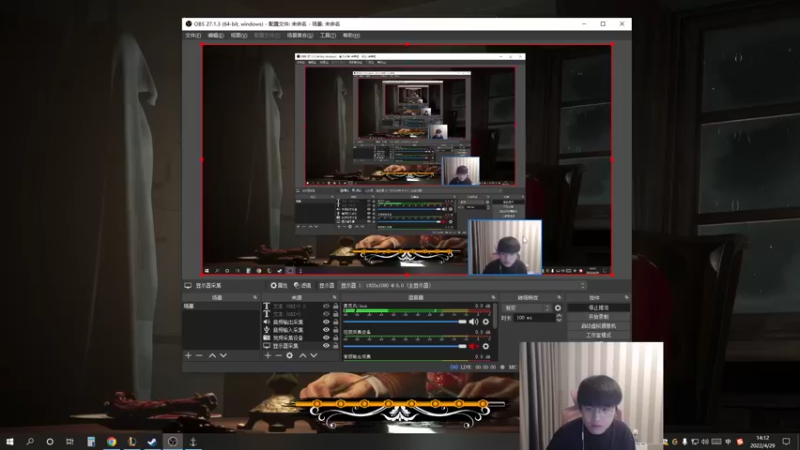Open the Windows Start menu
The height and width of the screenshot is (450, 800).
10,441
